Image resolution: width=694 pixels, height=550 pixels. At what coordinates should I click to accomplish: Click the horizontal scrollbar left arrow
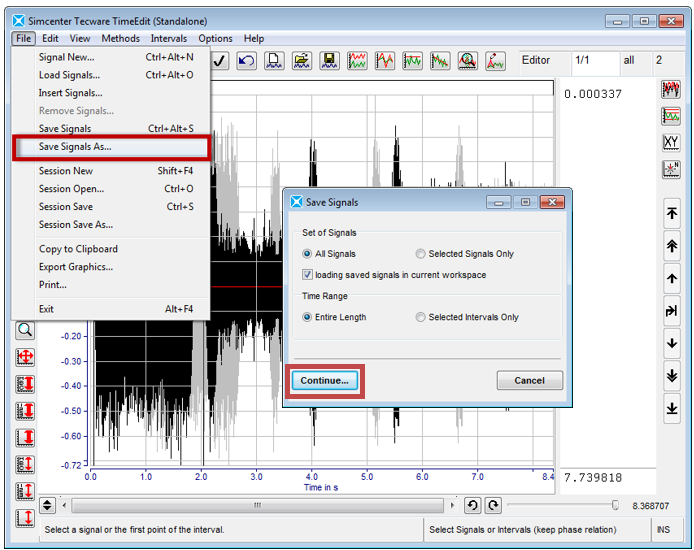65,505
